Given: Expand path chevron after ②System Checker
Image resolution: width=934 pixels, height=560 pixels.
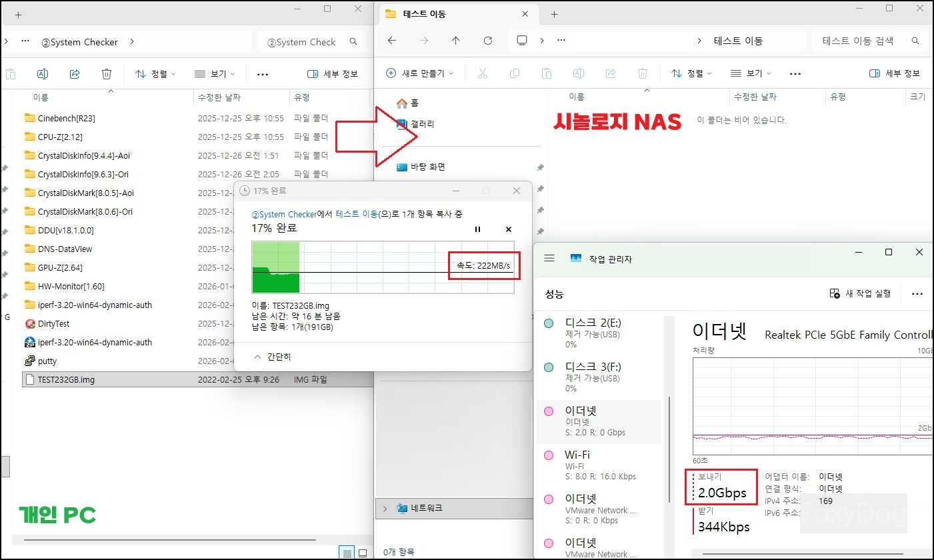Looking at the screenshot, I should [132, 41].
